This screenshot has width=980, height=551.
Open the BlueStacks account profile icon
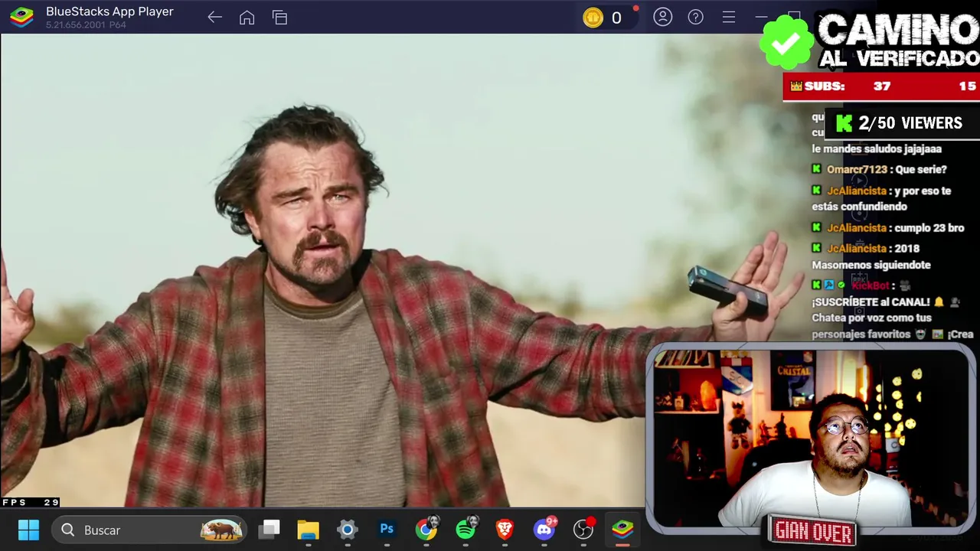(x=662, y=17)
